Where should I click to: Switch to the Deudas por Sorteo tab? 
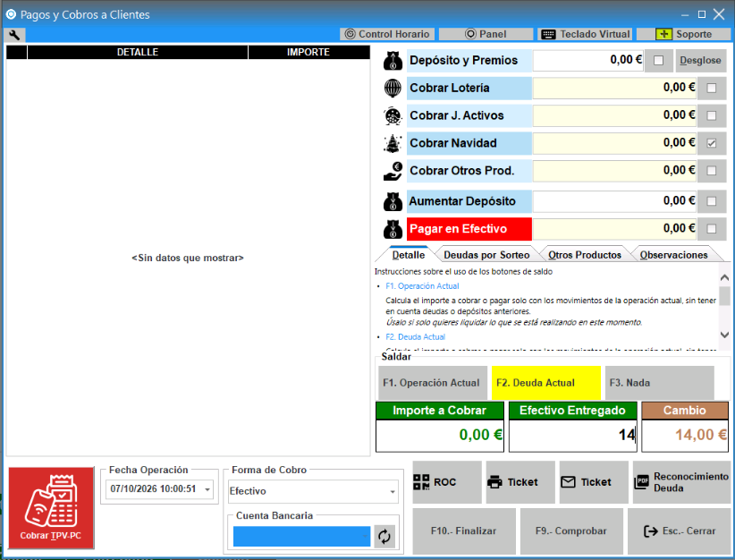pyautogui.click(x=486, y=255)
